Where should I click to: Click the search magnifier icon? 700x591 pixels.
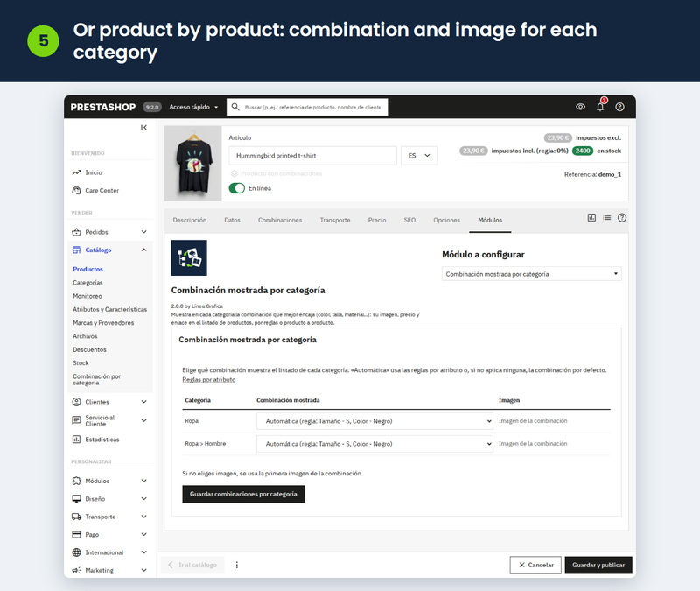tap(235, 107)
